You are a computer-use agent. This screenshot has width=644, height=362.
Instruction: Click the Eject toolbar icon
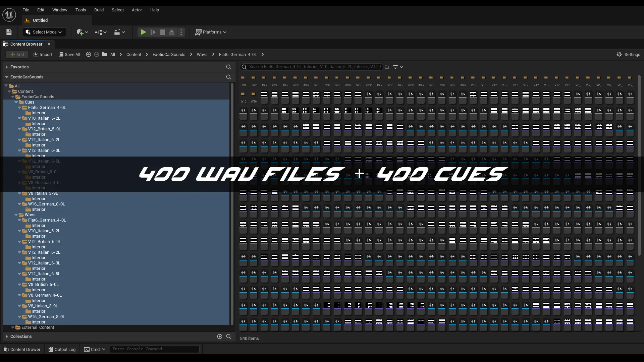(x=172, y=32)
